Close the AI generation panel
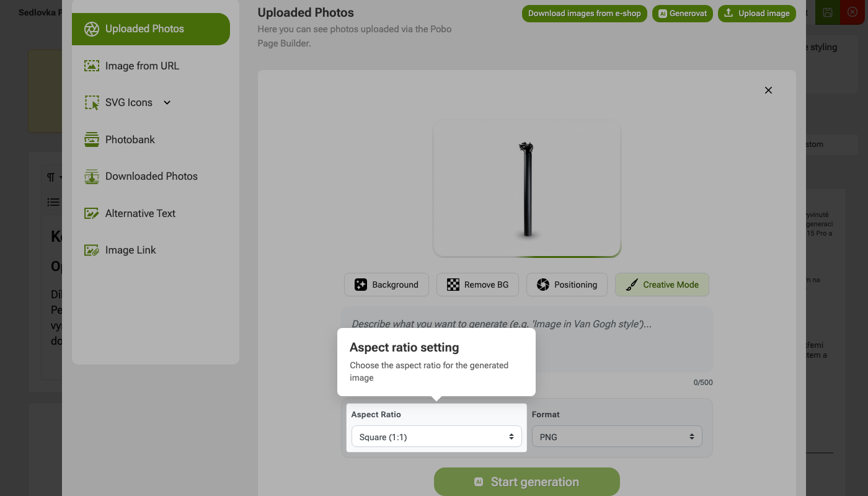This screenshot has width=868, height=496. coord(768,91)
